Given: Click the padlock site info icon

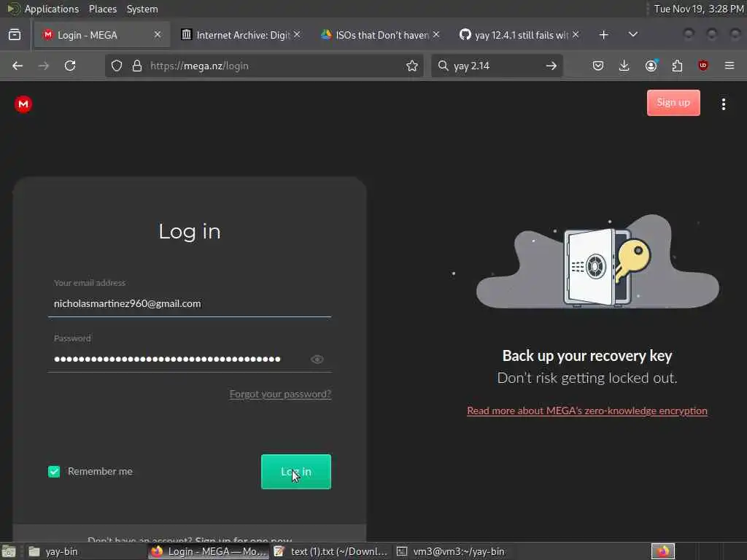Looking at the screenshot, I should click(x=137, y=66).
